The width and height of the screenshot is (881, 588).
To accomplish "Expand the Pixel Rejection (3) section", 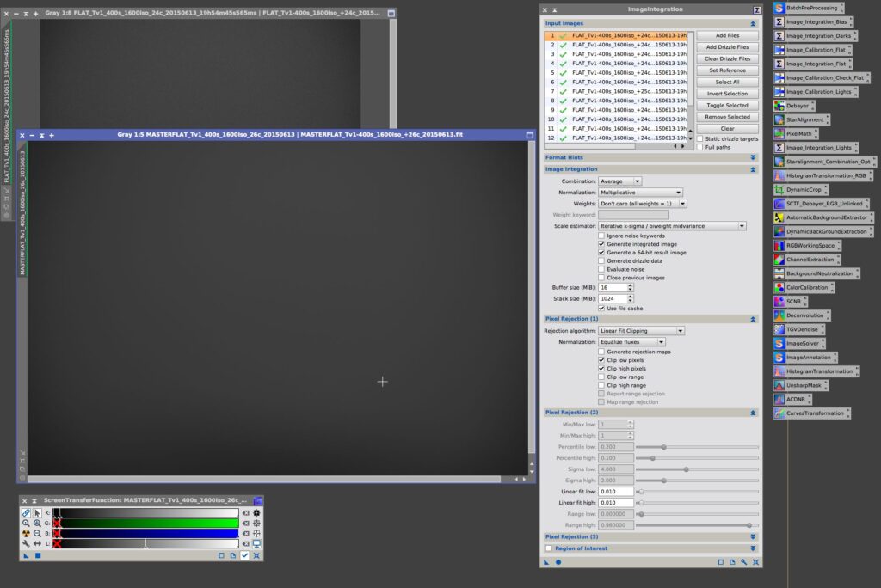I will (753, 537).
